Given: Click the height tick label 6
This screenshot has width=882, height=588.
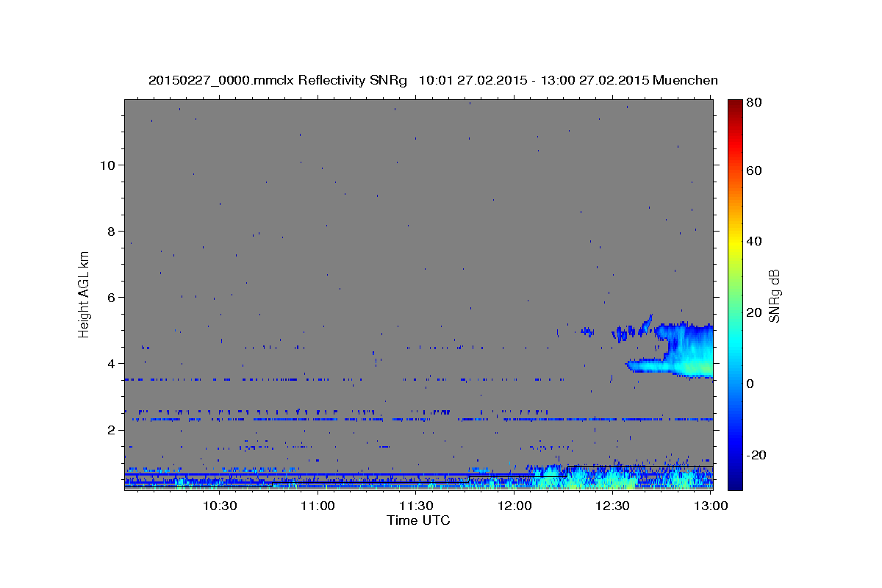Looking at the screenshot, I should [112, 297].
